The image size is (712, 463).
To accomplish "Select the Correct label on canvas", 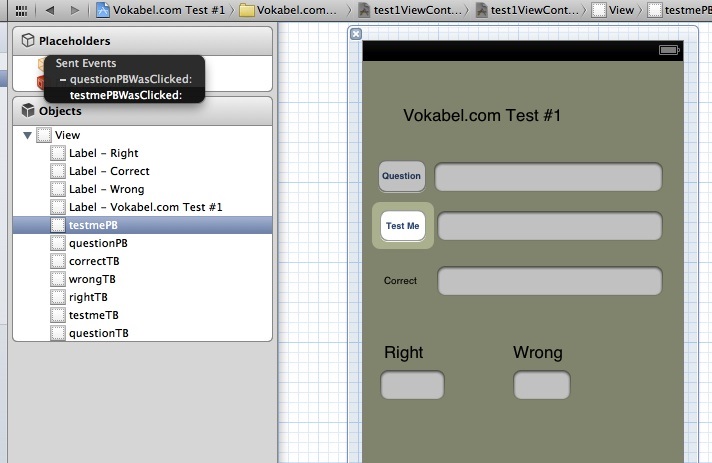I will (400, 281).
